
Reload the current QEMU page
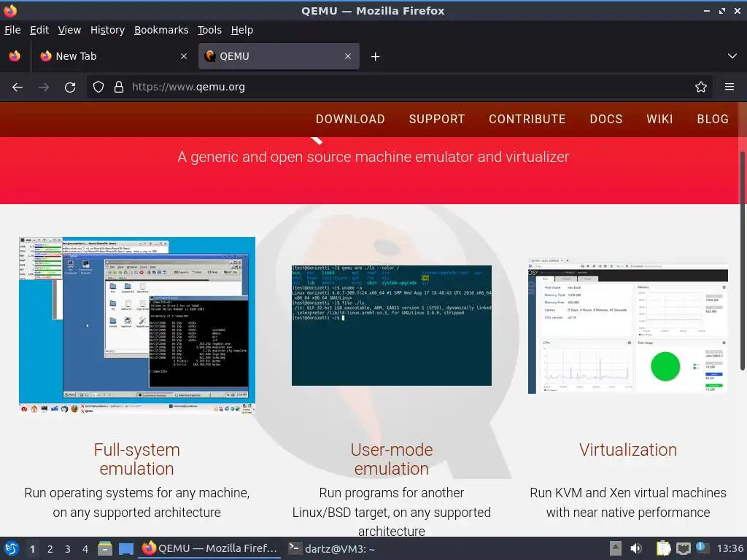pyautogui.click(x=70, y=87)
